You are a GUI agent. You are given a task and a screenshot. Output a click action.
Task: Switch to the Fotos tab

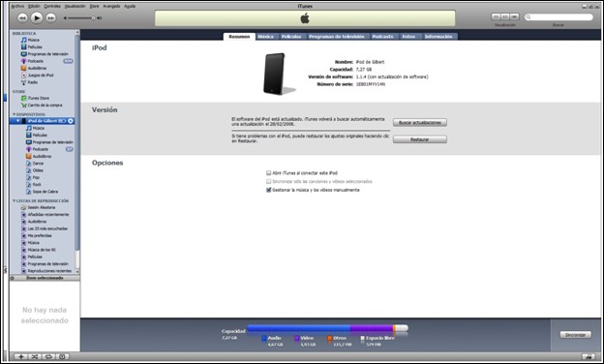point(408,37)
